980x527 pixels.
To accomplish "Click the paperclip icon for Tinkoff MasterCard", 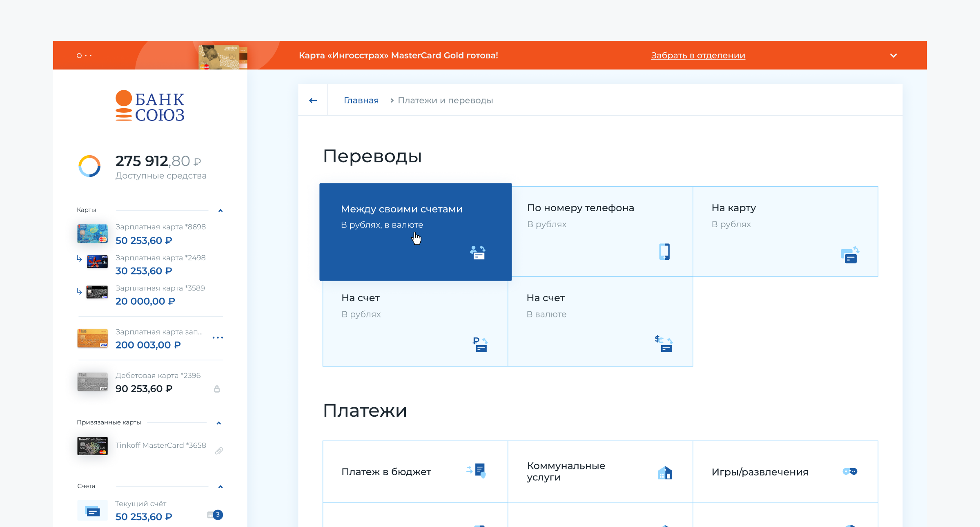I will 219,451.
